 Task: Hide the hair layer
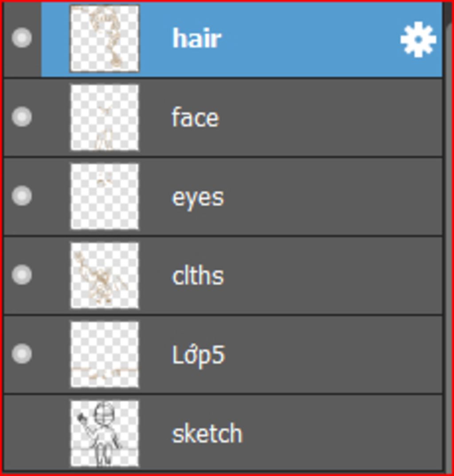point(22,38)
